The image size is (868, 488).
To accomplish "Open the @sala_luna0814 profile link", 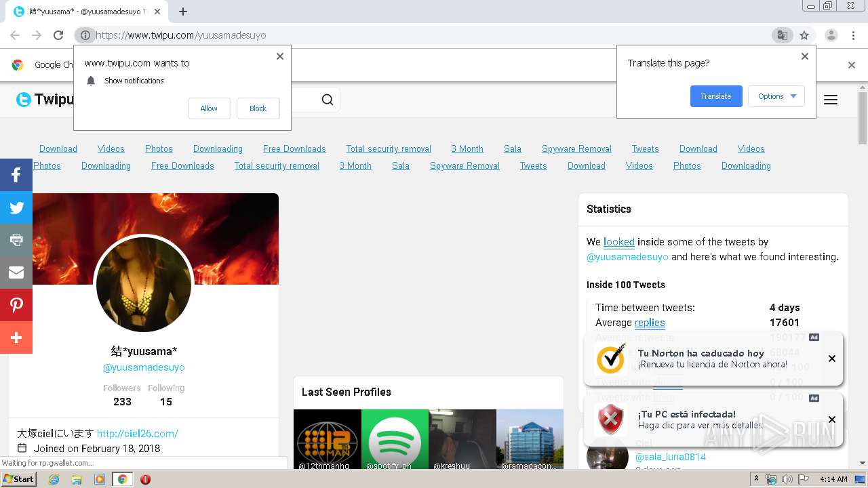I will click(671, 457).
